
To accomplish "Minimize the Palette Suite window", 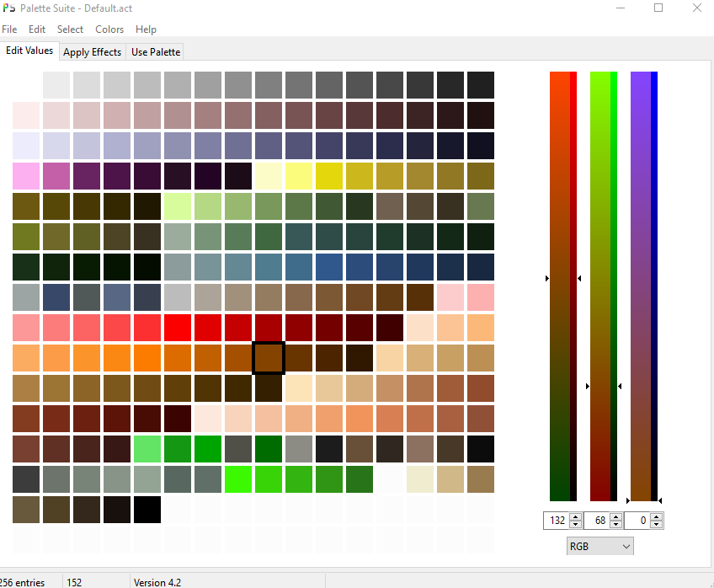I will point(621,8).
